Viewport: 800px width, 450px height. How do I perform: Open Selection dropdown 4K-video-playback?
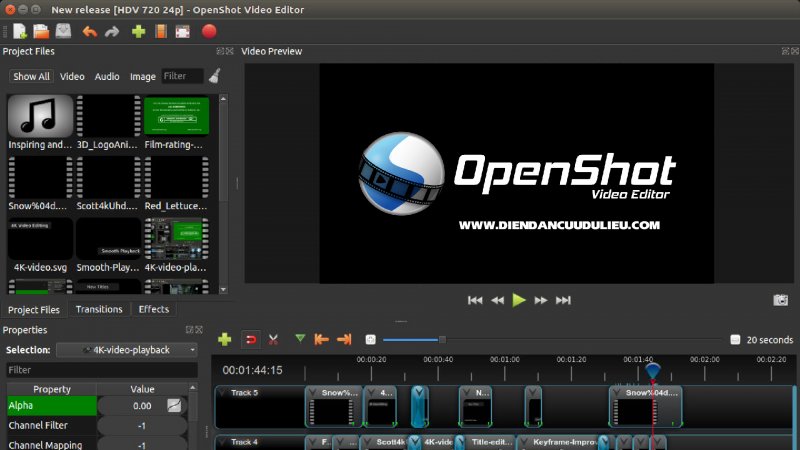[x=127, y=350]
